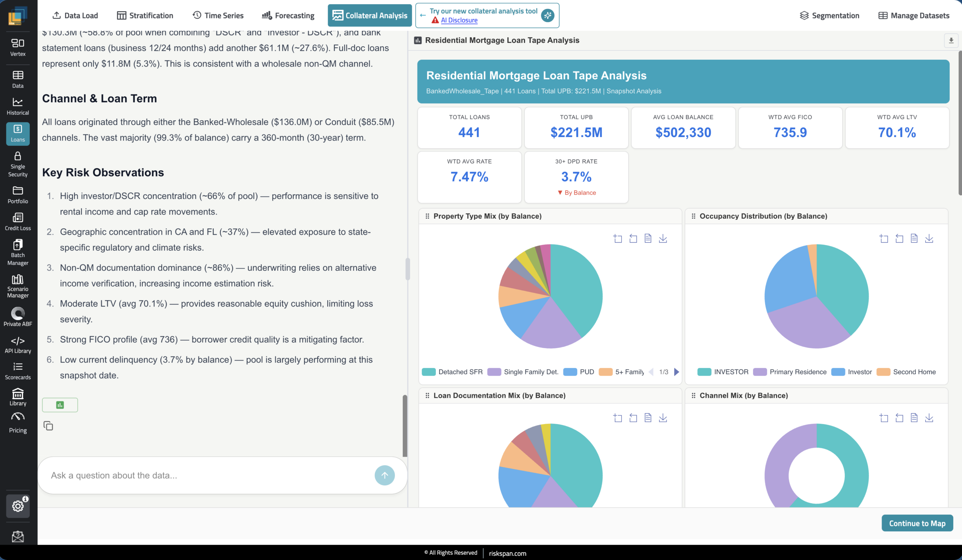Advance Property Type legend to next page
This screenshot has height=560, width=962.
(676, 372)
